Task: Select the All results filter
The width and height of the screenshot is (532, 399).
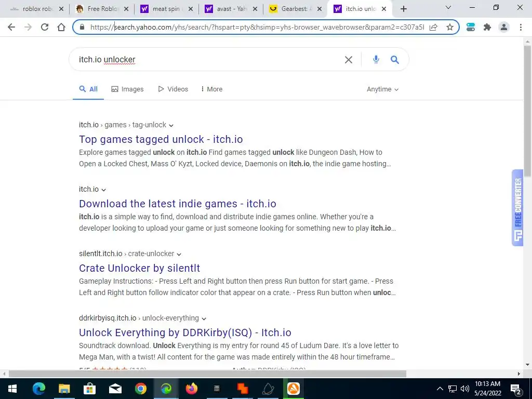Action: click(88, 89)
